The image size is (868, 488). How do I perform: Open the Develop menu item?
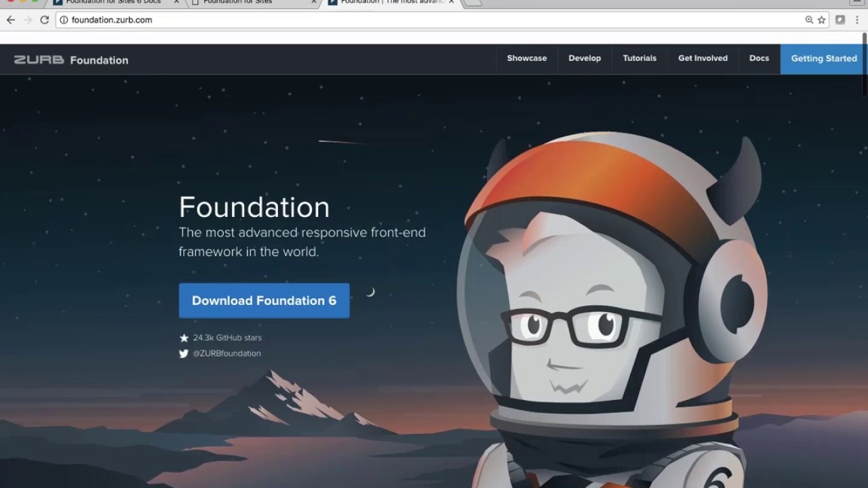tap(585, 58)
